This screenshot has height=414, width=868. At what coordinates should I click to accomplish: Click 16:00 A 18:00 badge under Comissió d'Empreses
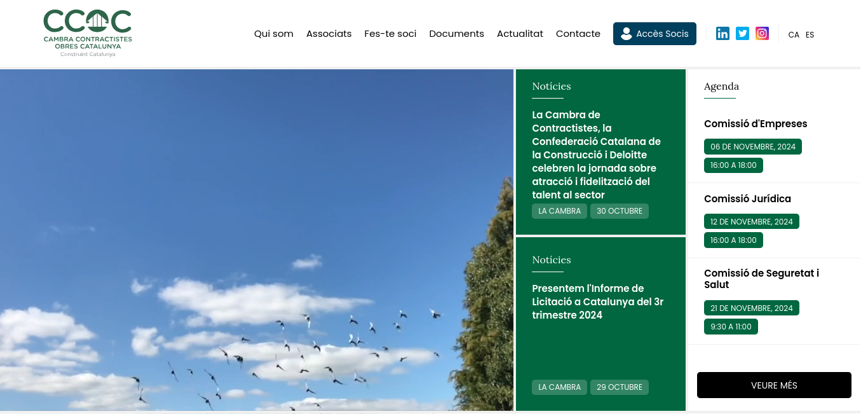pyautogui.click(x=733, y=165)
